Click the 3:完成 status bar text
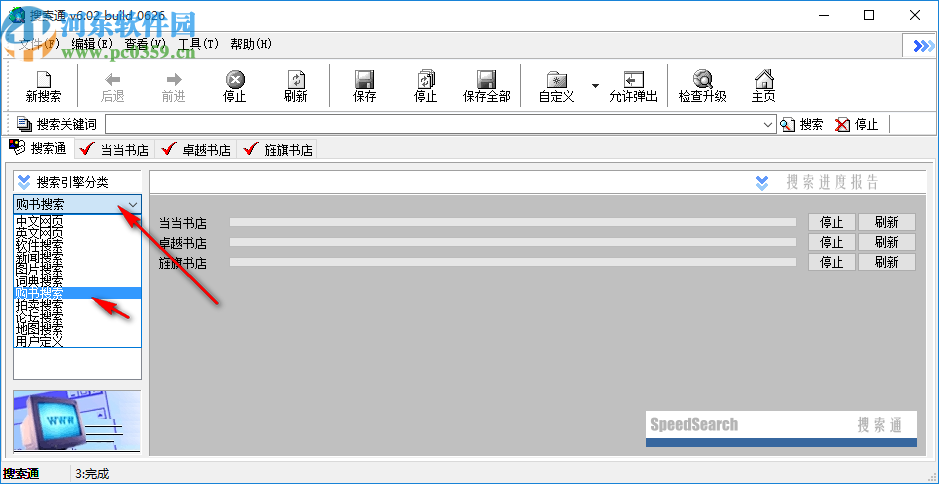 coord(92,474)
